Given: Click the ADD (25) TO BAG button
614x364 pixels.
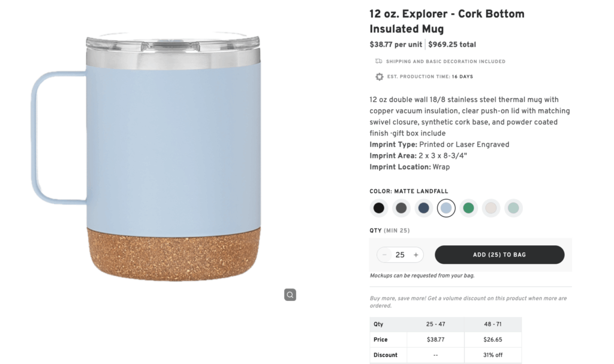Looking at the screenshot, I should point(499,254).
